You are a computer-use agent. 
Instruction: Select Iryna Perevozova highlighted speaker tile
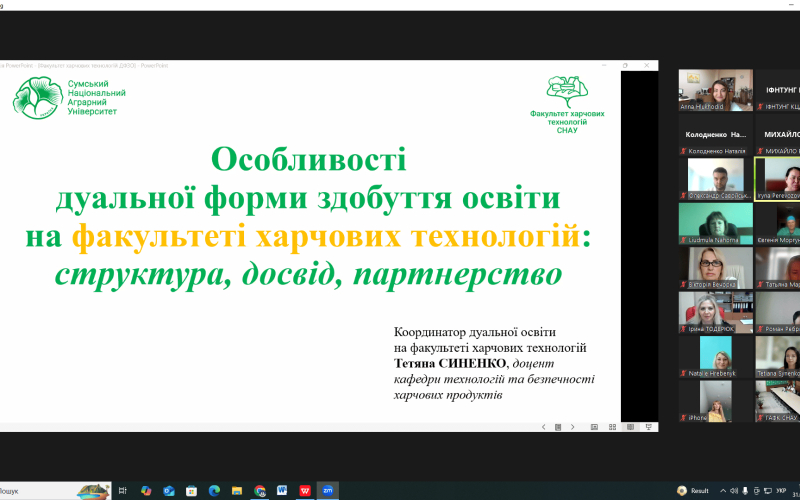pos(778,179)
